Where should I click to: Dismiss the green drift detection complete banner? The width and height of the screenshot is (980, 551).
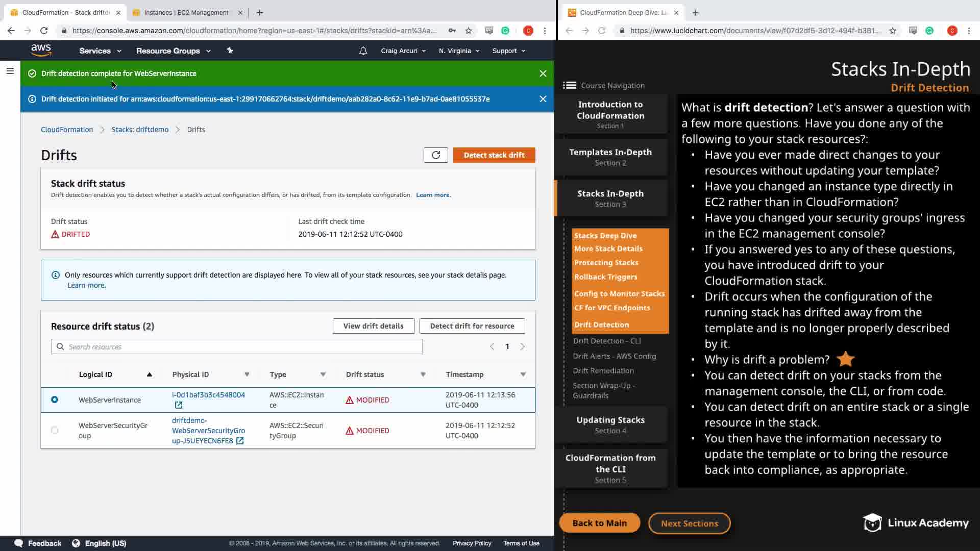pyautogui.click(x=543, y=73)
